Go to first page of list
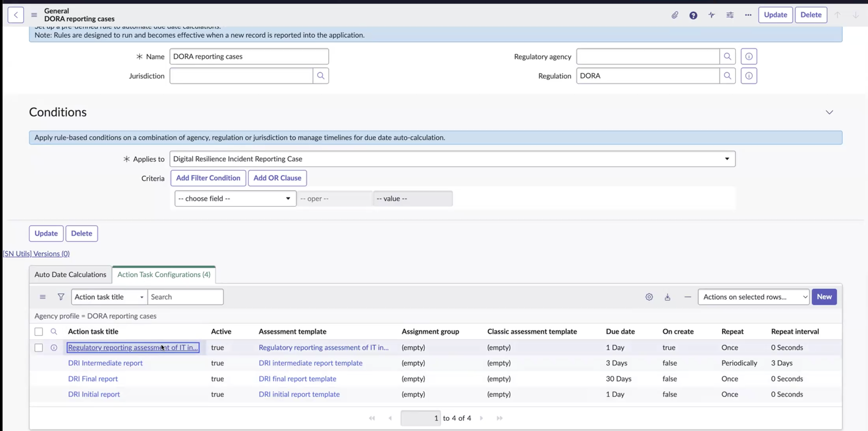Screen dimensions: 868x431 coord(372,418)
